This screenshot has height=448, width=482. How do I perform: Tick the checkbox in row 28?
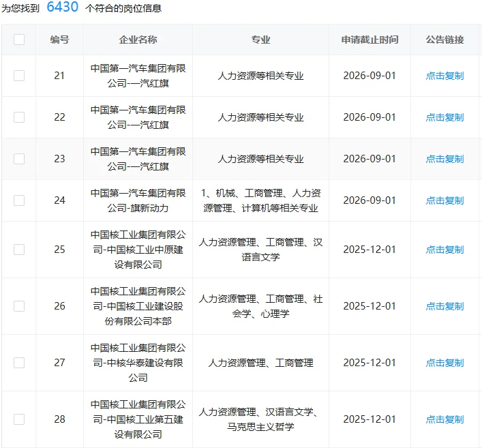[x=19, y=419]
